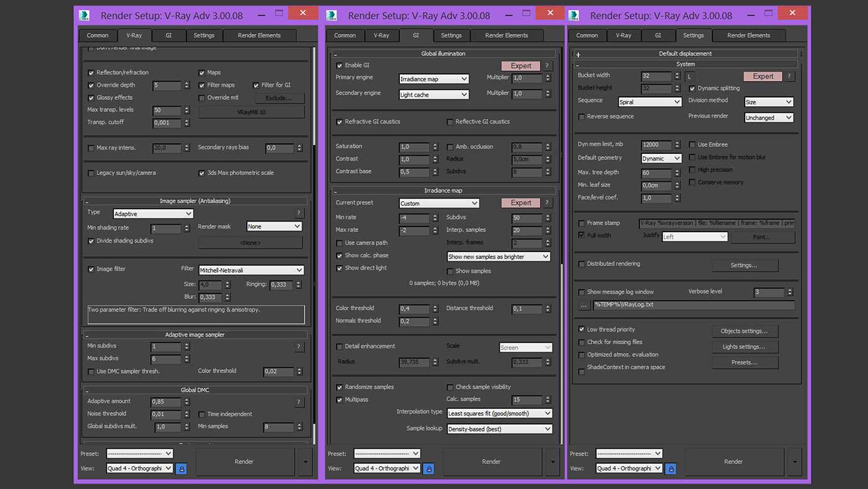Click log file path field %TEMP%\VRayLog.txt
Screen dimensions: 868x489
[x=693, y=305]
